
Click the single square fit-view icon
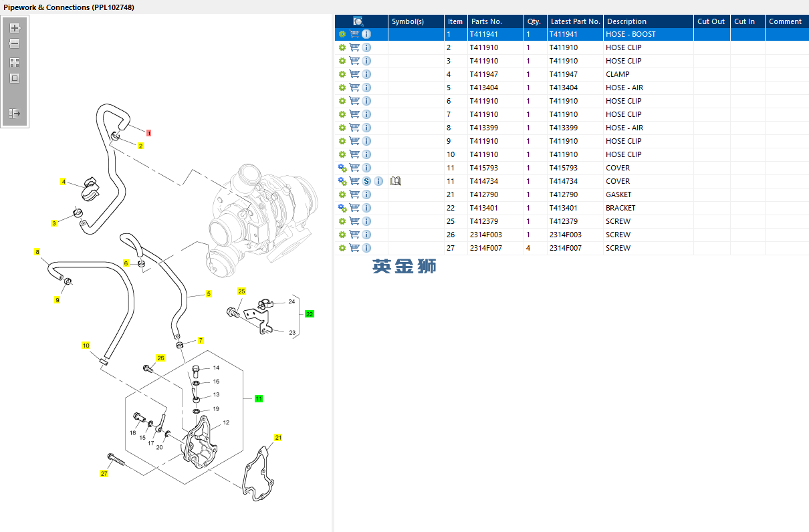click(15, 78)
